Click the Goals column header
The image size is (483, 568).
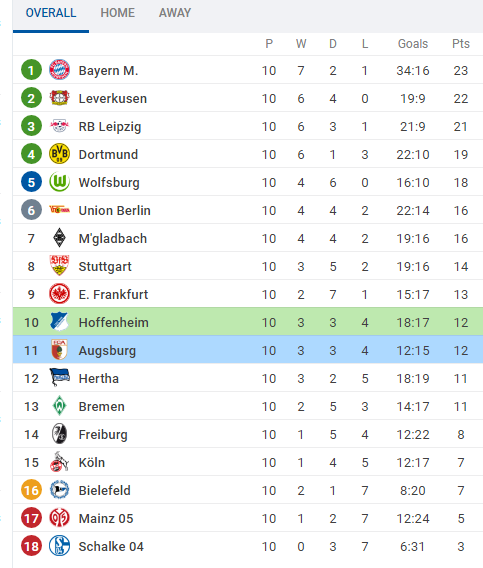point(413,44)
